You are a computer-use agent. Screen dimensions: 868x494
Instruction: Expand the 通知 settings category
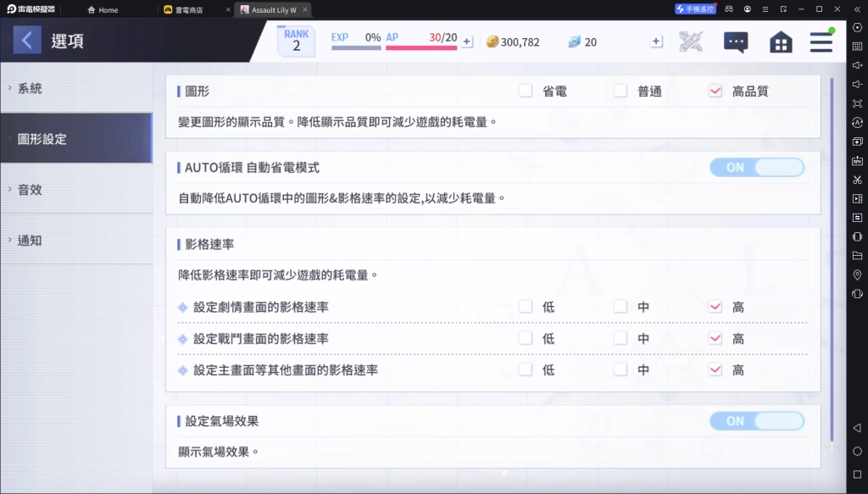[x=76, y=241]
